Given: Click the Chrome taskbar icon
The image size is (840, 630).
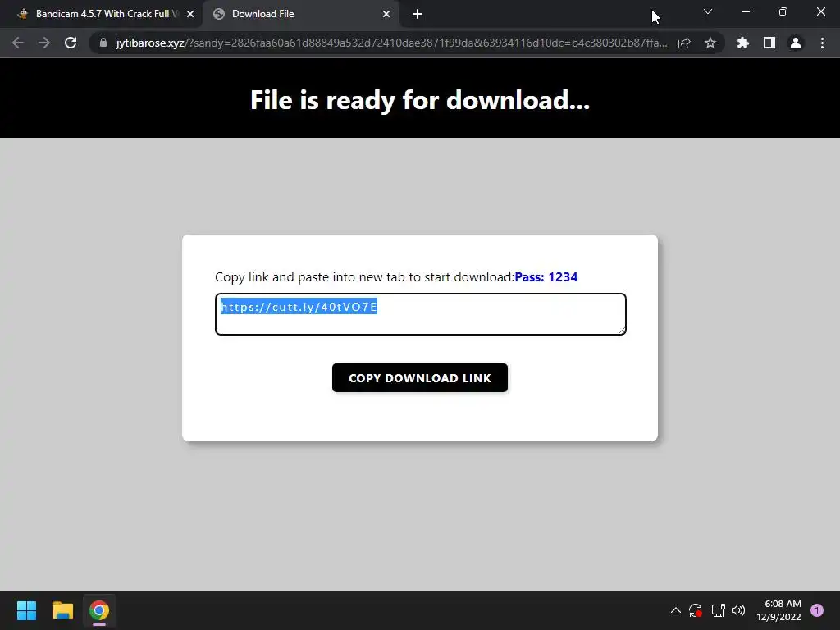Looking at the screenshot, I should point(99,610).
